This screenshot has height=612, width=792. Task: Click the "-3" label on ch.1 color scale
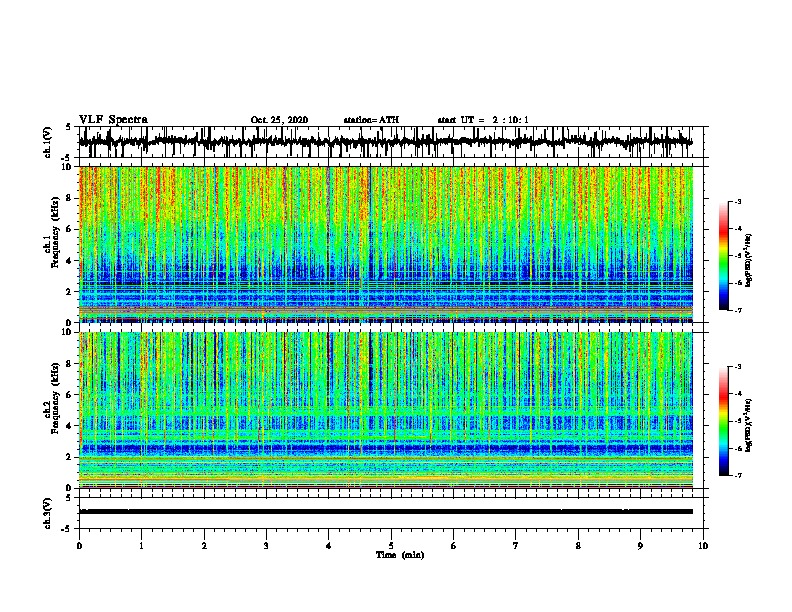(738, 202)
